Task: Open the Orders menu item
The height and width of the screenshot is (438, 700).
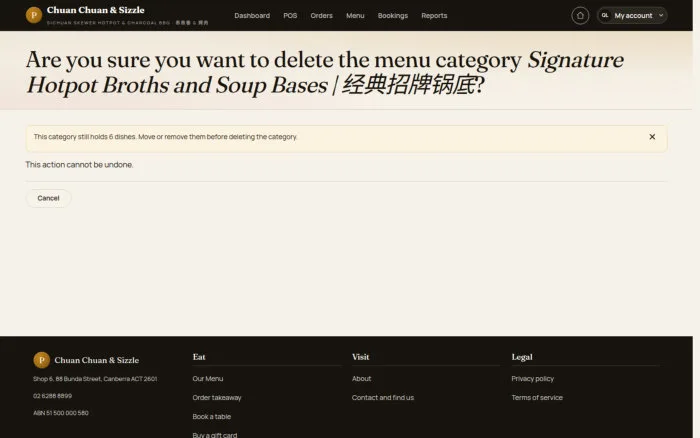Action: tap(321, 16)
